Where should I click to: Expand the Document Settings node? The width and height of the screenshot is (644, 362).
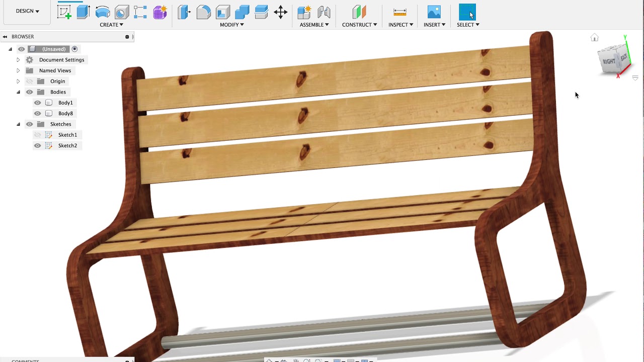[18, 60]
